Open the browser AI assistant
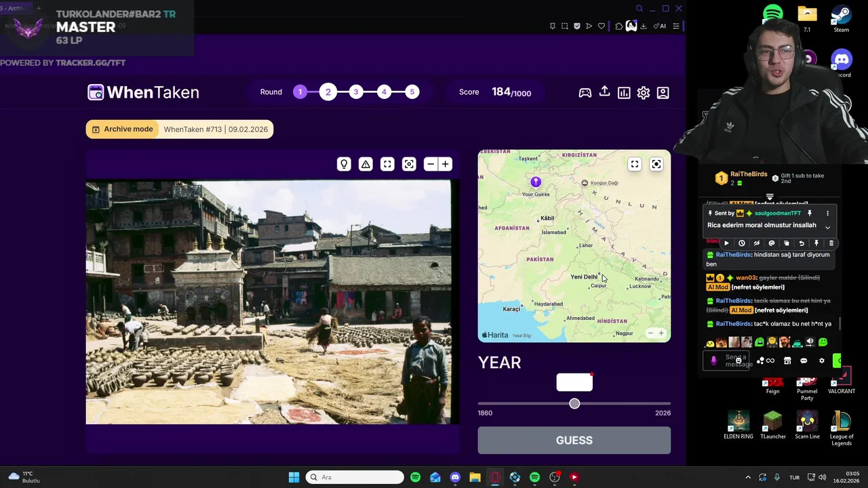This screenshot has height=488, width=868. click(x=659, y=26)
